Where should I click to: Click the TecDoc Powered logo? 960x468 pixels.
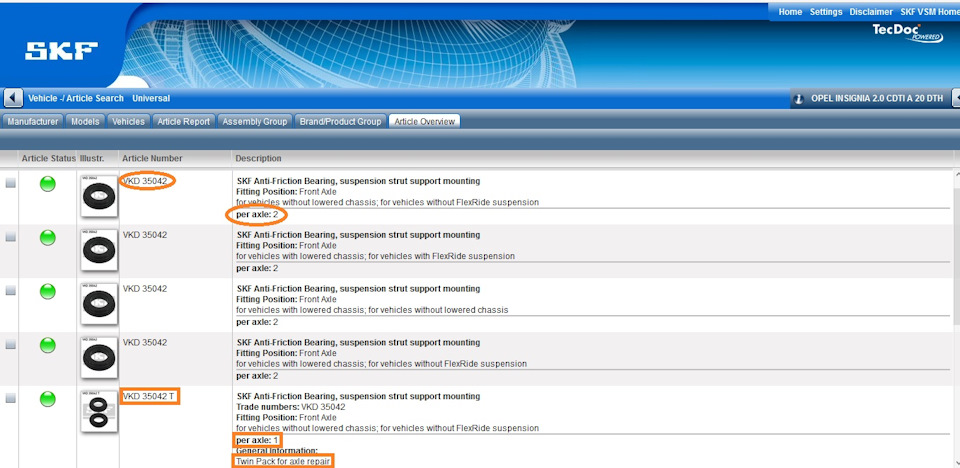907,33
